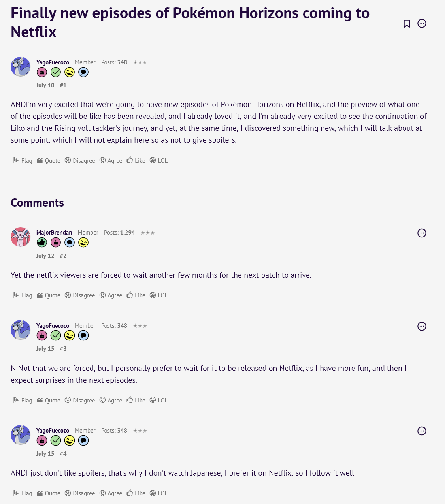Open MajorBrendan username profile link

click(54, 233)
